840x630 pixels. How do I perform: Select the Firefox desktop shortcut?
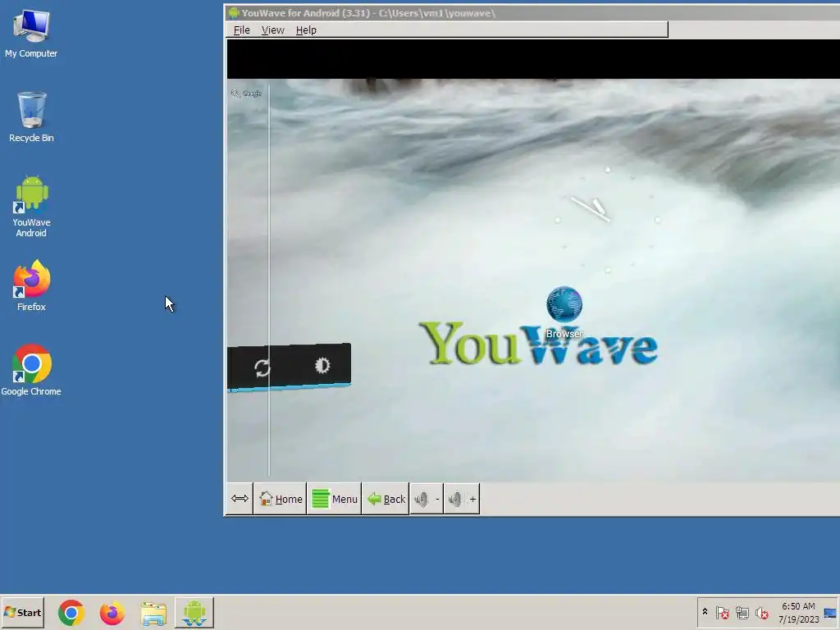31,285
